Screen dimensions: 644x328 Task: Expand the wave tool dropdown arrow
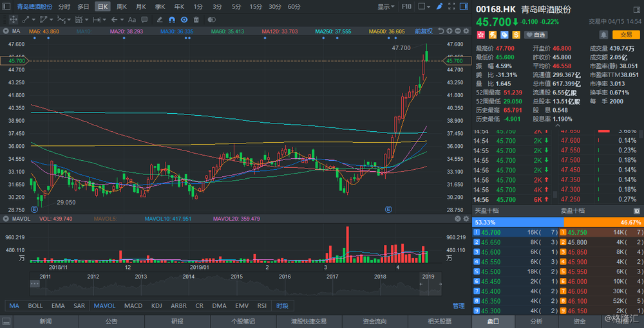69,20
